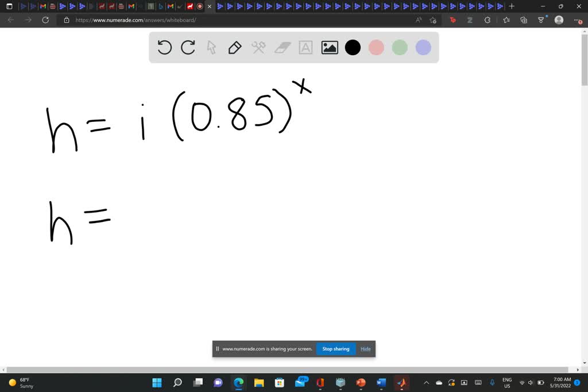Select the pen drawing tool

pyautogui.click(x=235, y=48)
